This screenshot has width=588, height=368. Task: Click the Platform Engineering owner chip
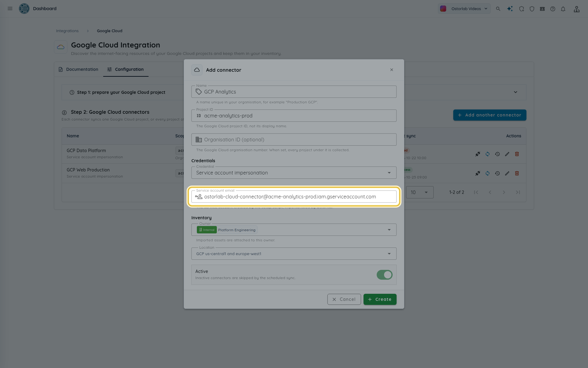[227, 230]
